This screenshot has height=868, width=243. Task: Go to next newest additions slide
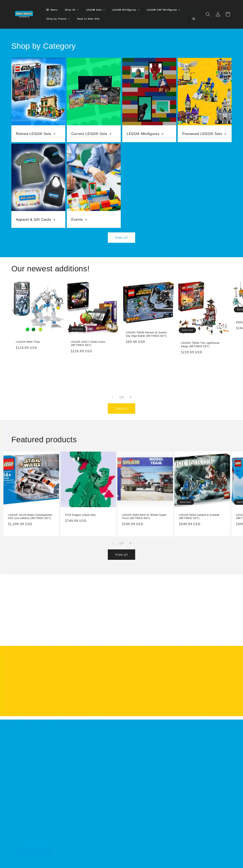[x=130, y=397]
